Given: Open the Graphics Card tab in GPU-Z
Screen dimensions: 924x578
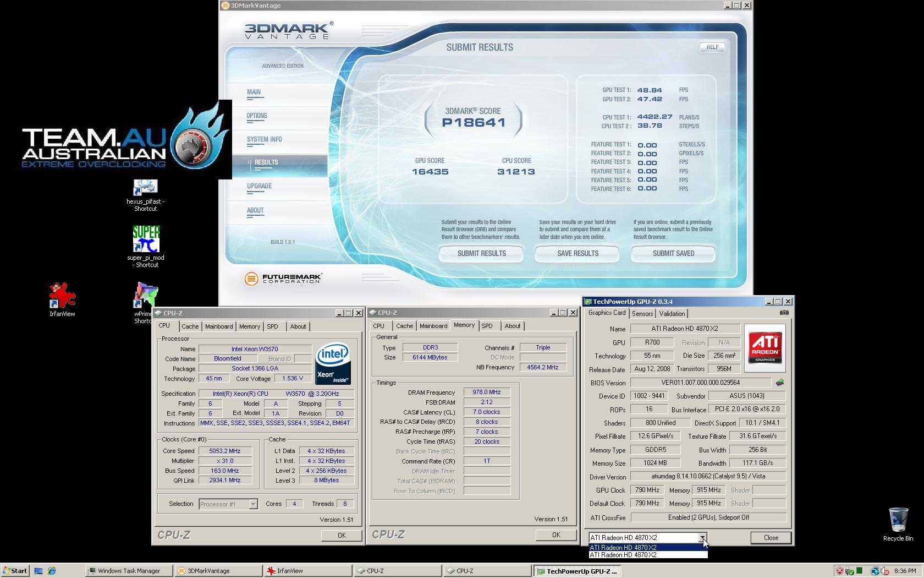Looking at the screenshot, I should (x=607, y=313).
